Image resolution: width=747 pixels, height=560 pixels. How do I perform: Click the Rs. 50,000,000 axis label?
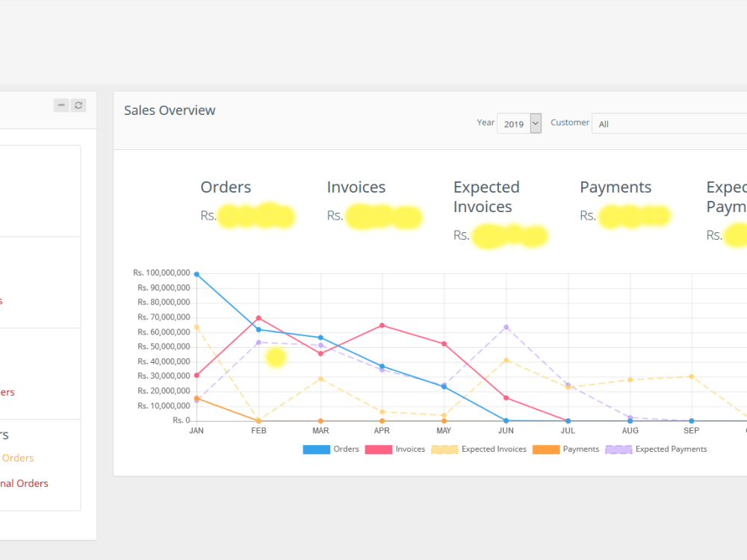tap(164, 346)
